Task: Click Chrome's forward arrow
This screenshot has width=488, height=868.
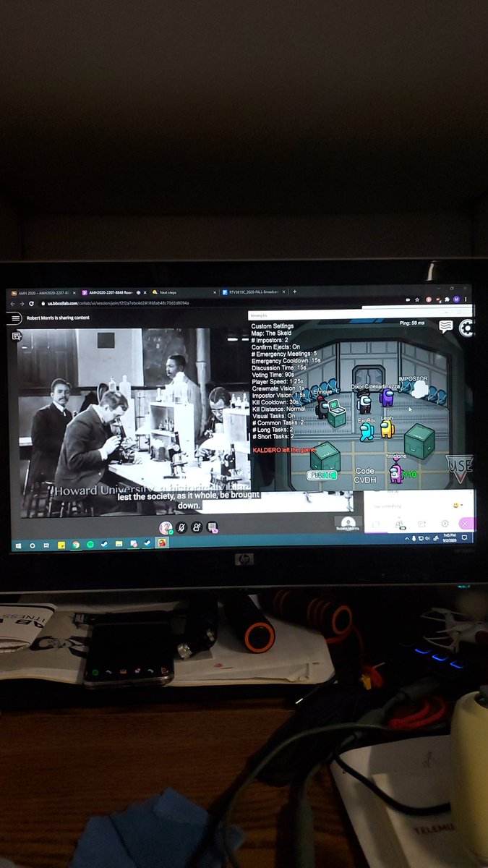Action: [x=22, y=303]
